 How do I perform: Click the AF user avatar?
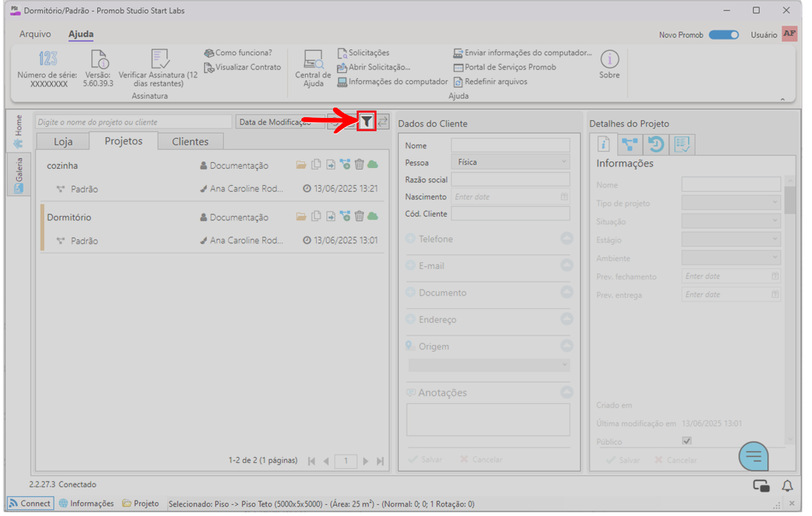789,34
